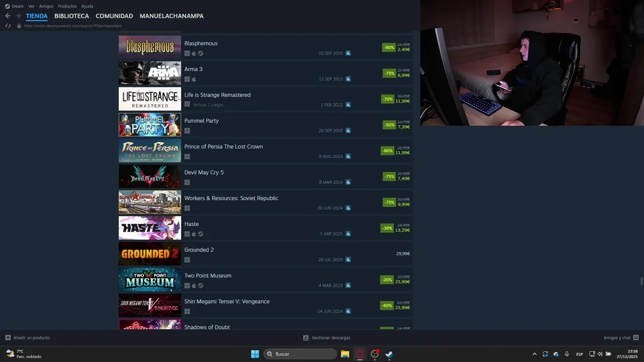This screenshot has height=362, width=644.
Task: Click the taskbar app with red notification badge
Action: pos(374,354)
